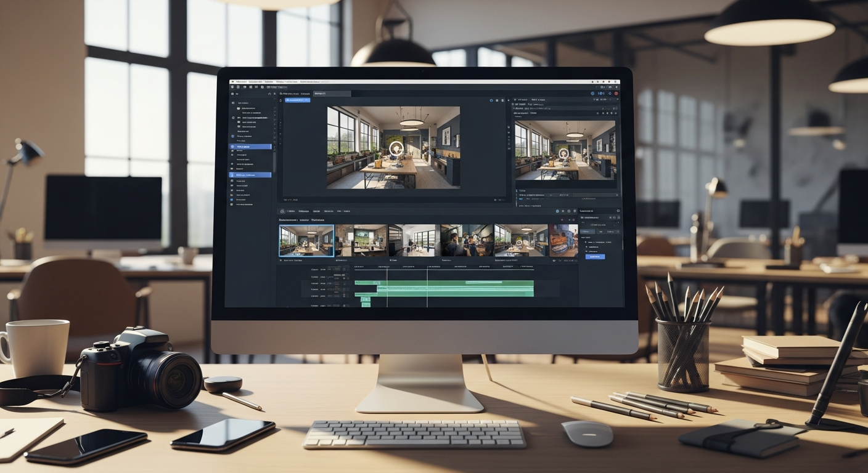
Task: Click the first playhead line on the timeline
Action: (387, 286)
